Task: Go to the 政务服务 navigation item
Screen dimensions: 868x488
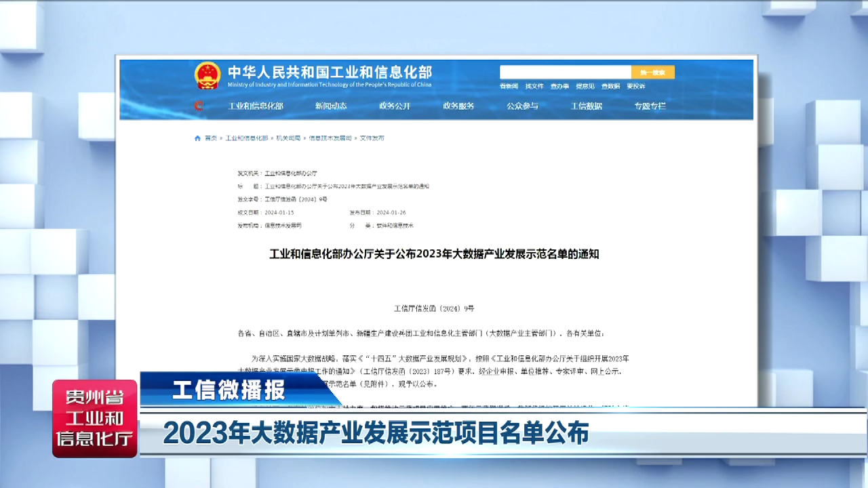Action: coord(458,106)
